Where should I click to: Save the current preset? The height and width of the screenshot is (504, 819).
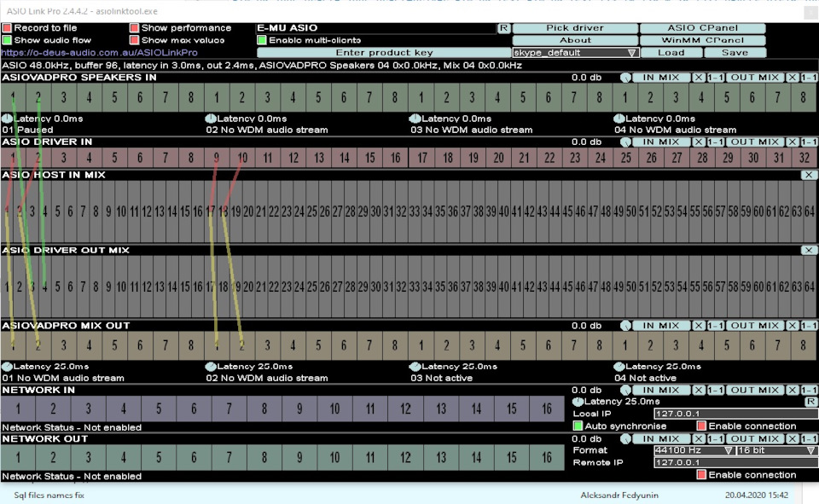pos(735,53)
